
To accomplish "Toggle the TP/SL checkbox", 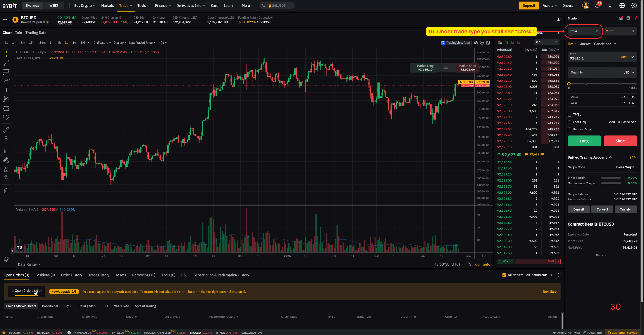I will (569, 115).
